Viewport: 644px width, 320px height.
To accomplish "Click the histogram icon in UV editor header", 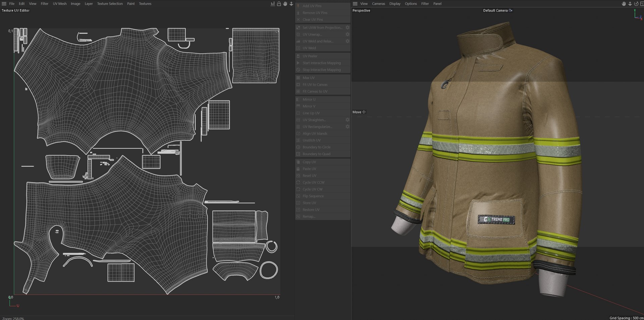I will pos(273,4).
